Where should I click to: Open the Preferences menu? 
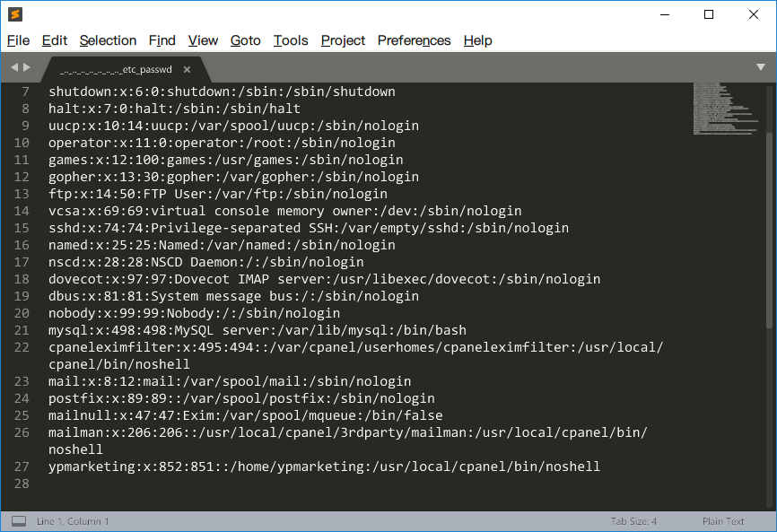pyautogui.click(x=415, y=40)
